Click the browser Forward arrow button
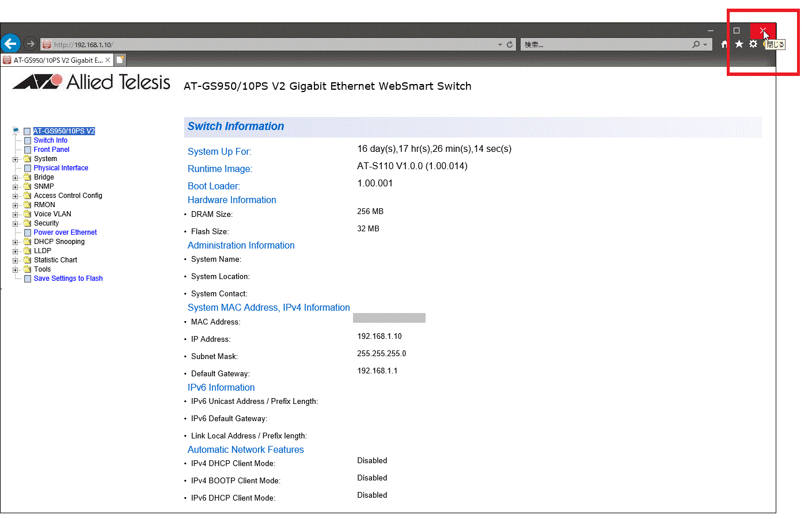This screenshot has height=519, width=812. 31,44
